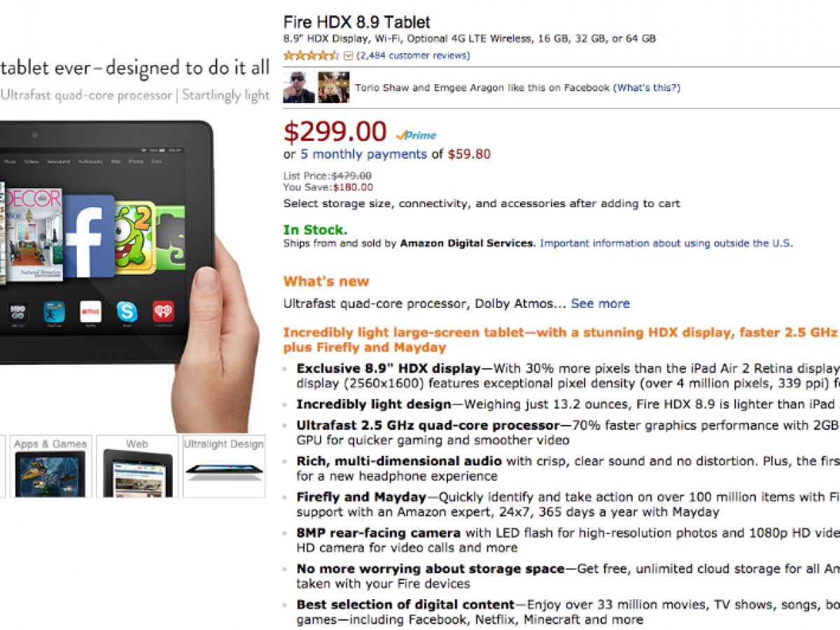
Task: Open the What's this? Facebook link
Action: [647, 87]
